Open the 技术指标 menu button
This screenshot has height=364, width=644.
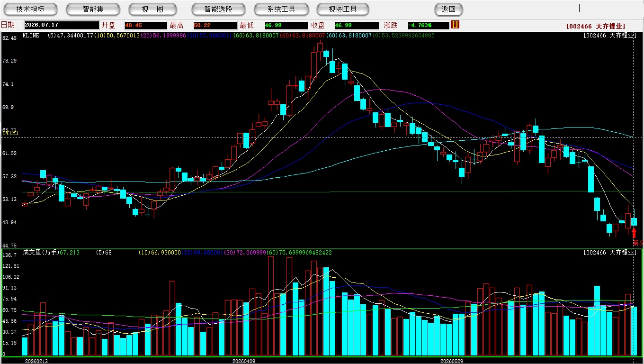point(30,9)
